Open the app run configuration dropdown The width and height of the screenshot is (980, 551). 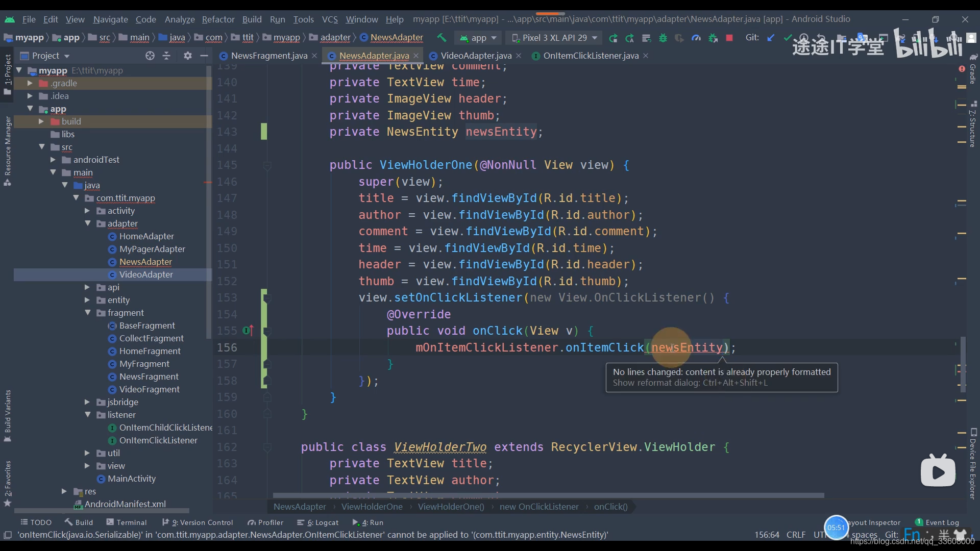click(x=478, y=38)
